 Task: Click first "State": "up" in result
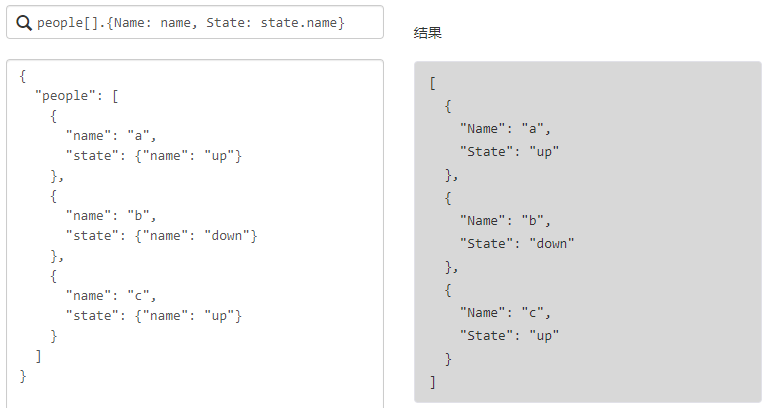click(509, 151)
